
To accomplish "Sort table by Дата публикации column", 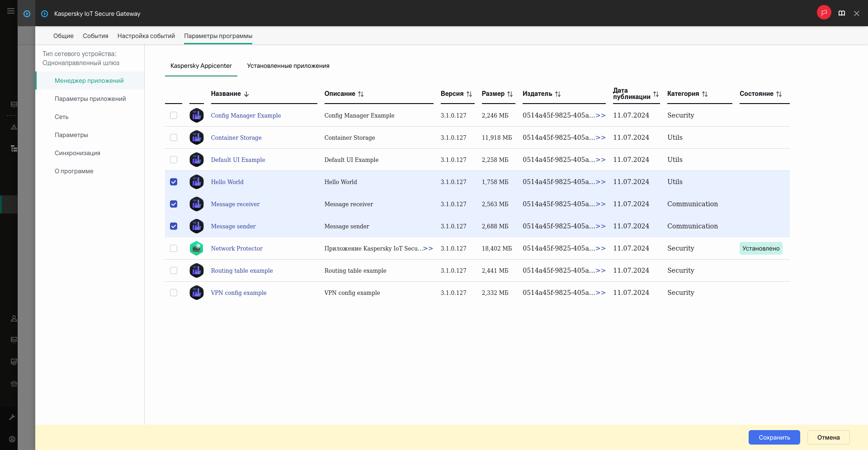I will 636,94.
